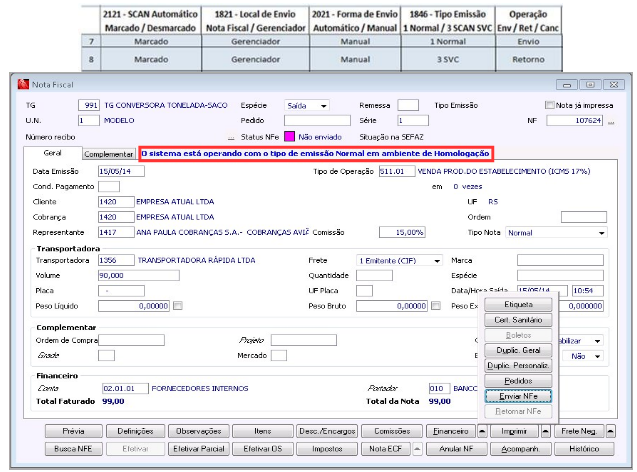
Task: Toggle the checkbox next to Peso Líquido
Action: 178,305
